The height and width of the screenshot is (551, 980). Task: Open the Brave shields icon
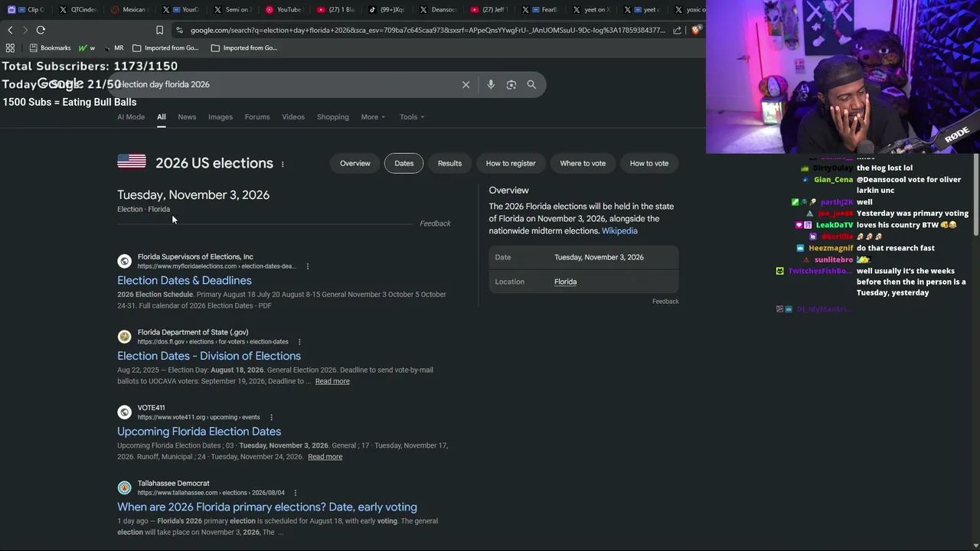click(x=696, y=30)
